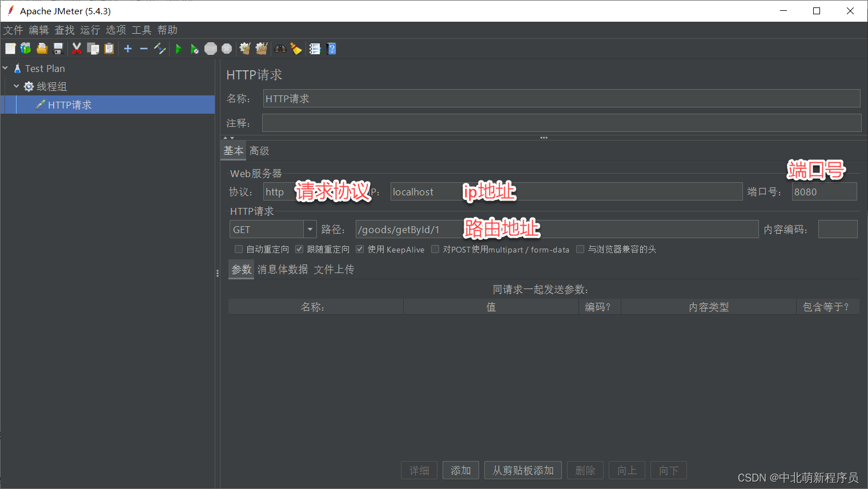Viewport: 868px width, 489px height.
Task: Collapse the Test Plan tree node
Action: pos(5,68)
